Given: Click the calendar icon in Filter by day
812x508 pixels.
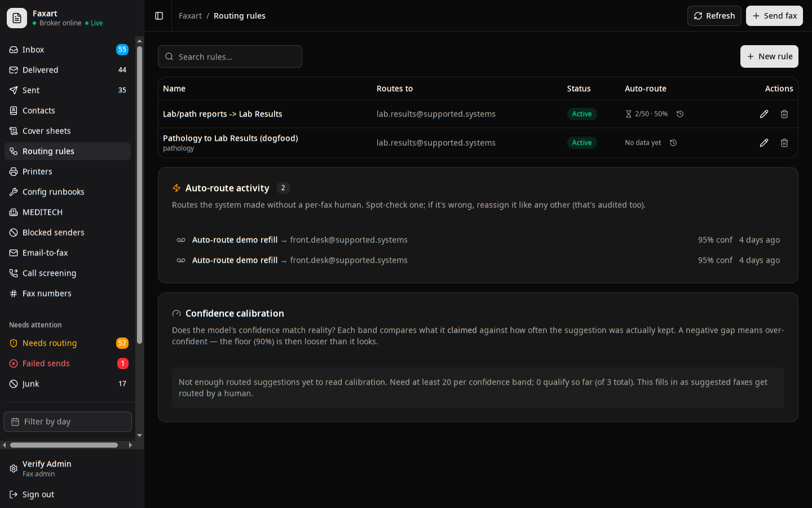Looking at the screenshot, I should 15,422.
